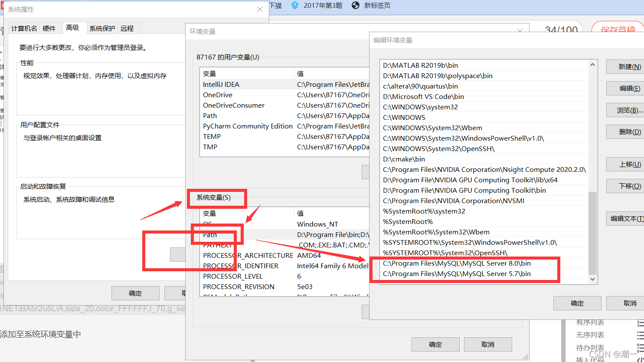Select c:\altera\90\quartus\bin entry

tap(484, 86)
